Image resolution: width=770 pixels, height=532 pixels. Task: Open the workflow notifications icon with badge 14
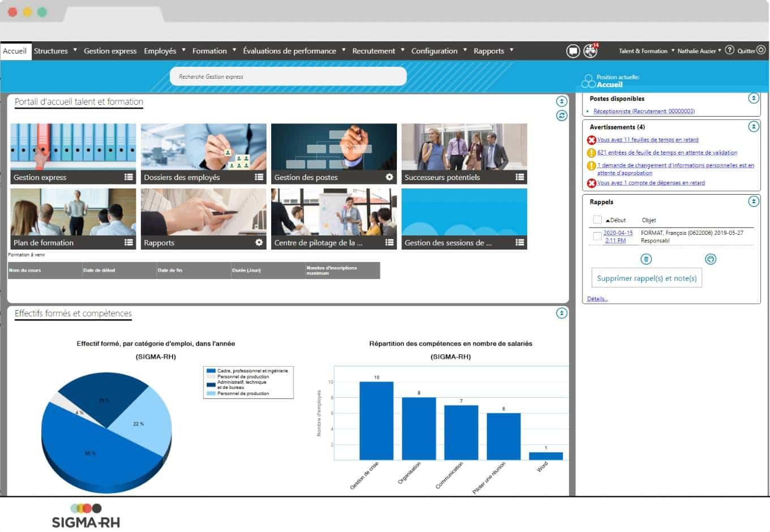[x=591, y=51]
